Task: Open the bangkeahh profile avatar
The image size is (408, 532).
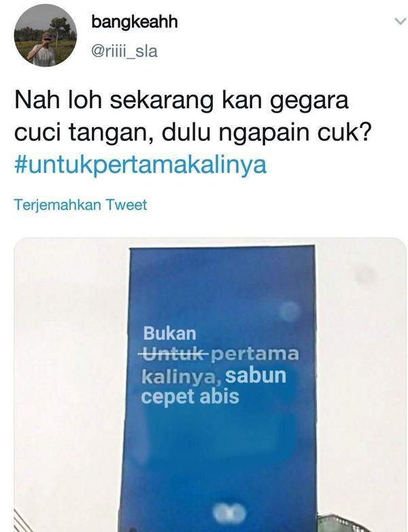Action: (x=46, y=35)
